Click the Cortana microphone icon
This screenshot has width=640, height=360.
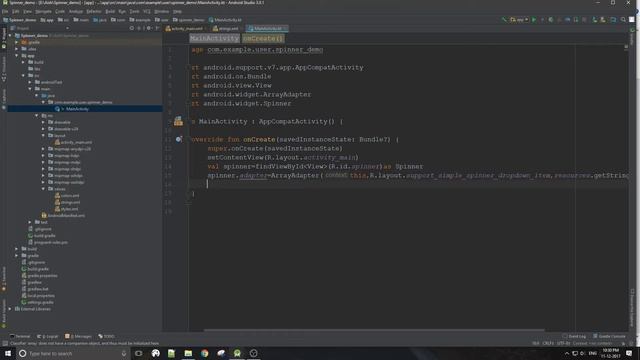[124, 353]
